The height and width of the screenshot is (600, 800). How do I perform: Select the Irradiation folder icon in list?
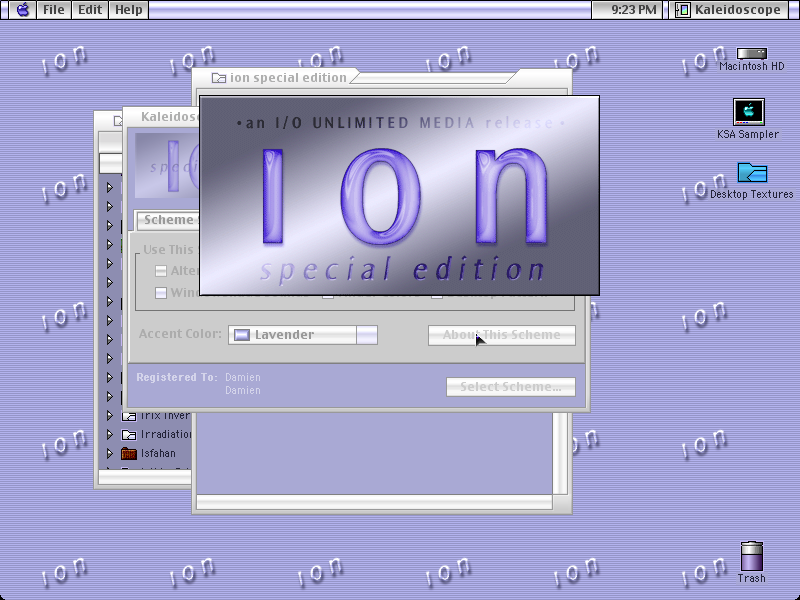point(129,435)
